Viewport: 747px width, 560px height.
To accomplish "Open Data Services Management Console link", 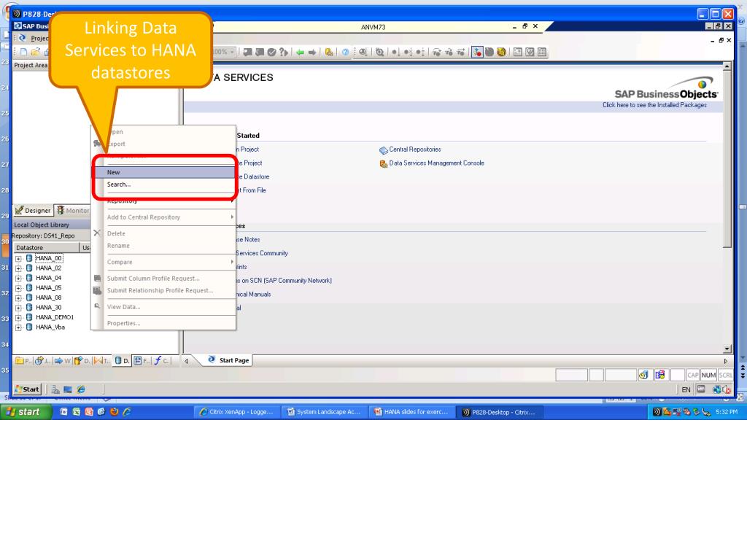I will click(x=436, y=163).
